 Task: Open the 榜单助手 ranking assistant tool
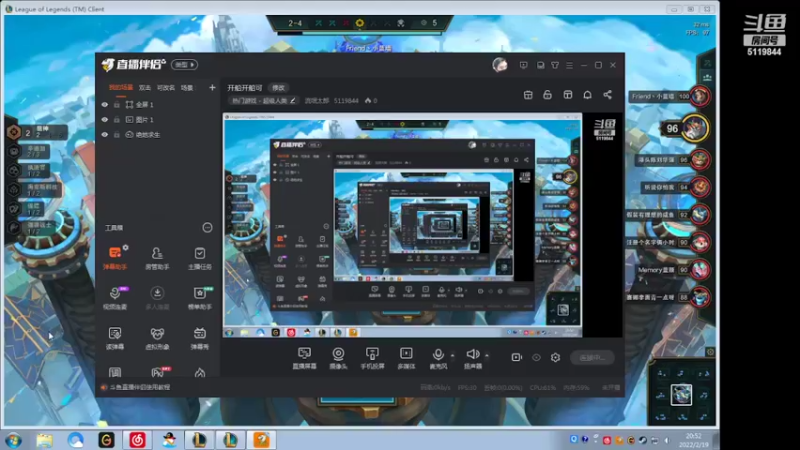click(199, 298)
